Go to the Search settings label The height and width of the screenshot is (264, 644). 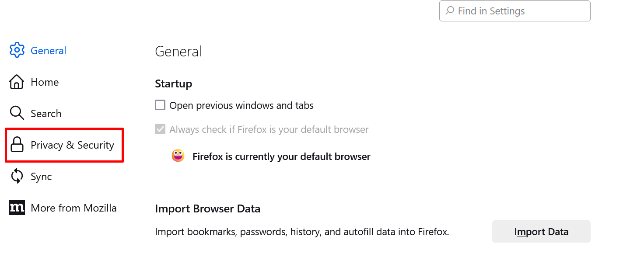pos(46,114)
